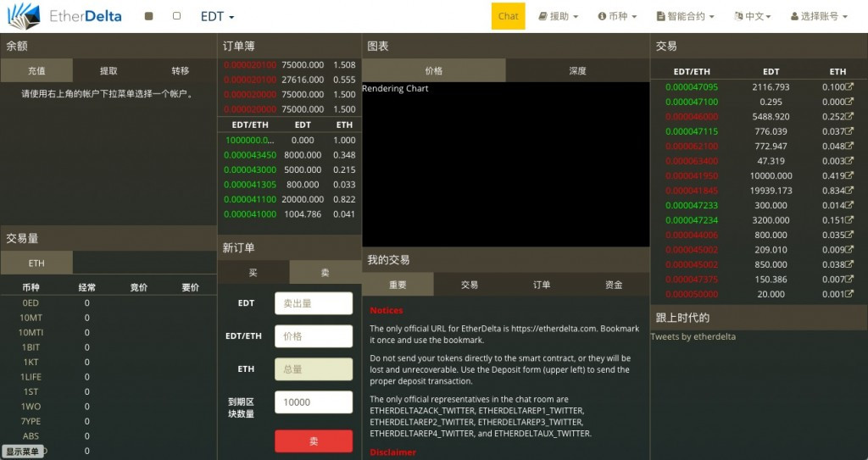Open external link icon for 776.039 trade
The width and height of the screenshot is (868, 460).
849,131
